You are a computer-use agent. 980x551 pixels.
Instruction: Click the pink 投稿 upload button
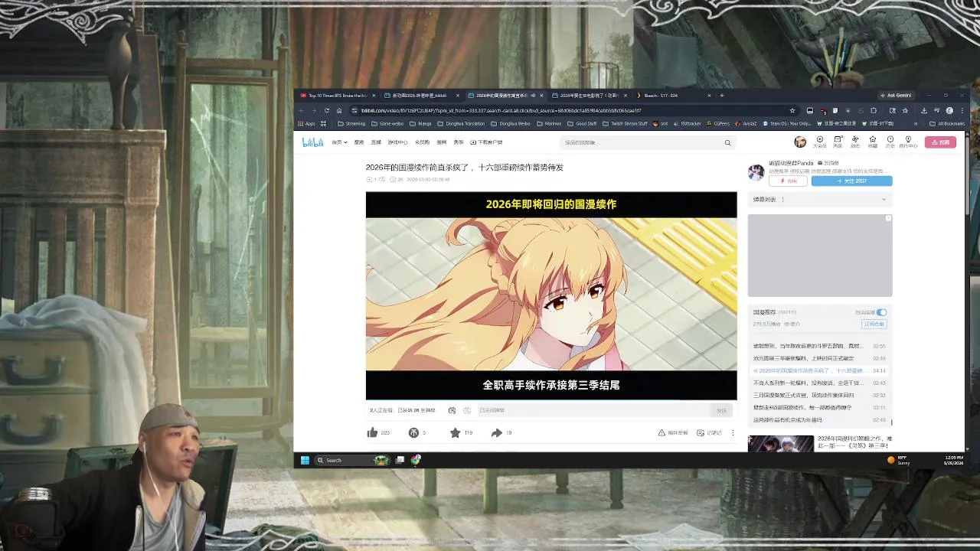tap(940, 142)
